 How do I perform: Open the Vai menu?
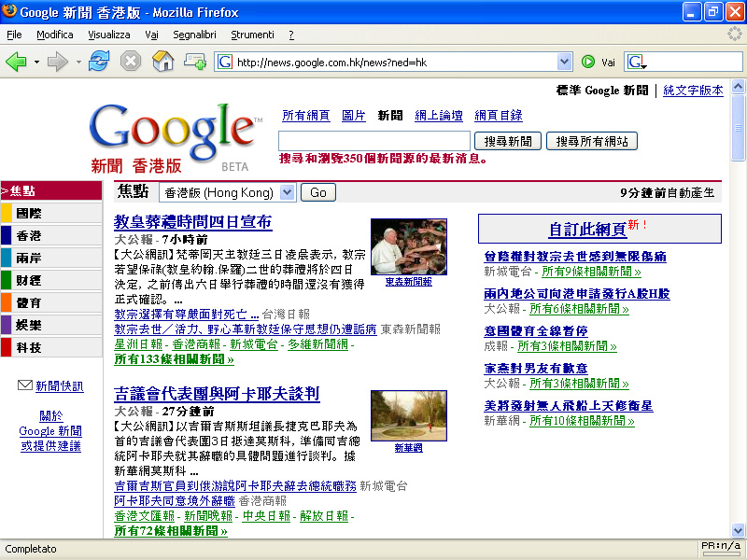[151, 35]
